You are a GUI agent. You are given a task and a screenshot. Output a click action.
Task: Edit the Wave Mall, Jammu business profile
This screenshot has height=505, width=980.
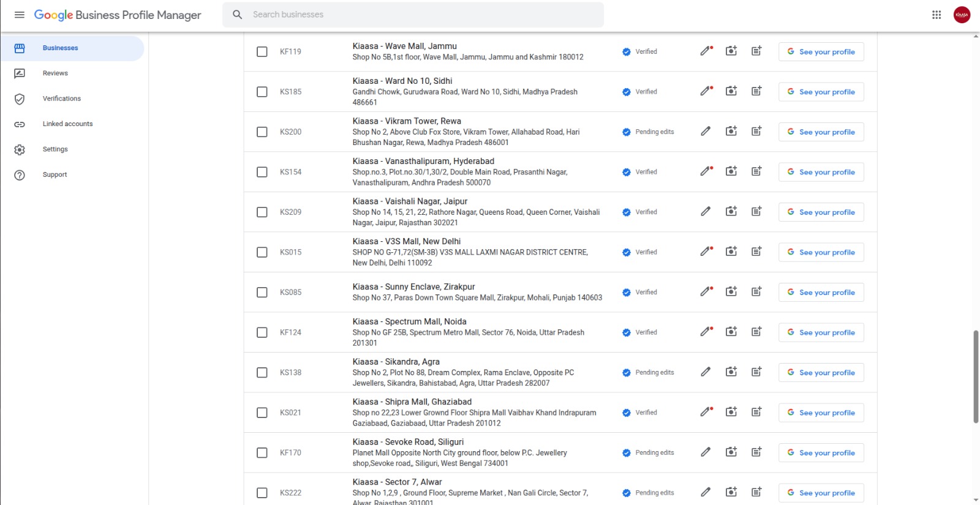click(706, 51)
